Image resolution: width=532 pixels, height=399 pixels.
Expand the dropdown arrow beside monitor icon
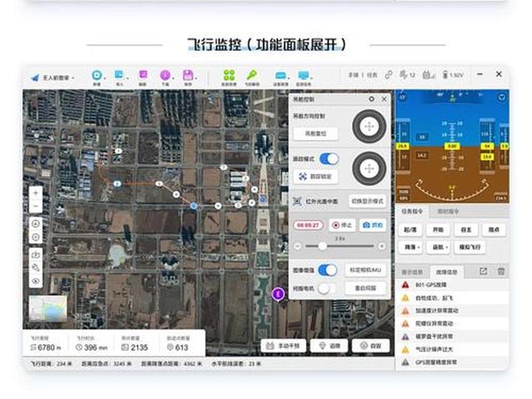pos(311,78)
